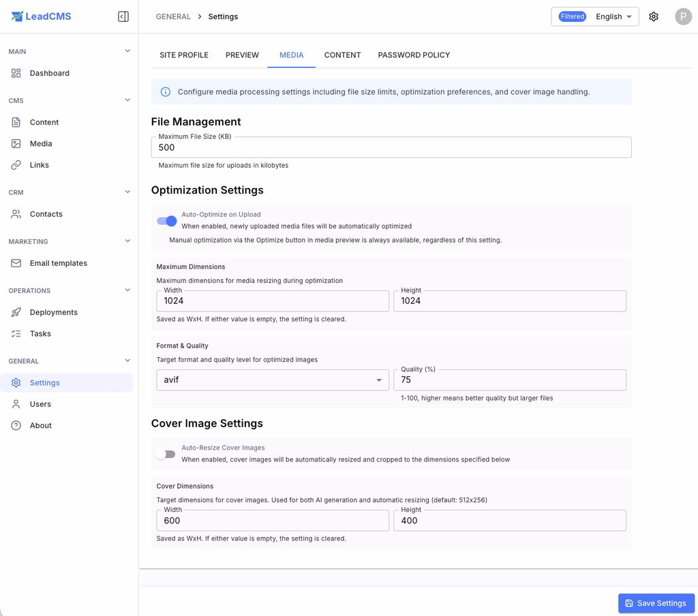Click the Tasks icon under Operations
This screenshot has height=616, width=698.
point(16,333)
